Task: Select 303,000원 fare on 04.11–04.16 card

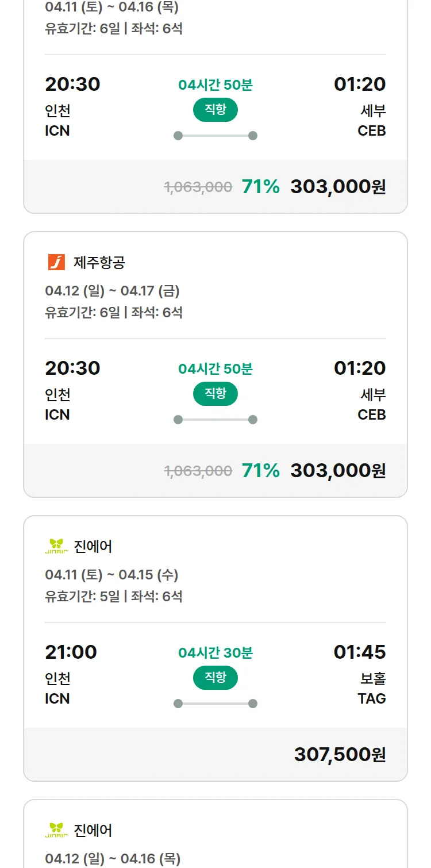Action: click(x=338, y=187)
